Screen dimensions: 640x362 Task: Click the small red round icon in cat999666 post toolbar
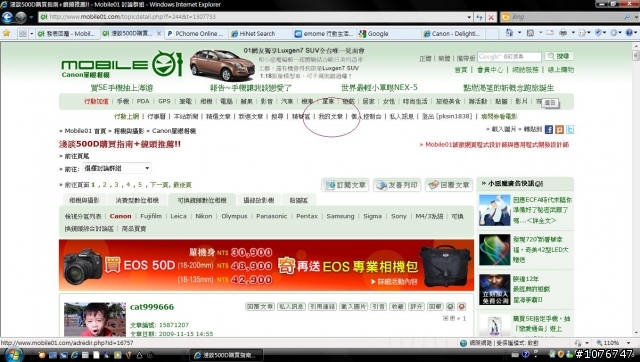[461, 306]
